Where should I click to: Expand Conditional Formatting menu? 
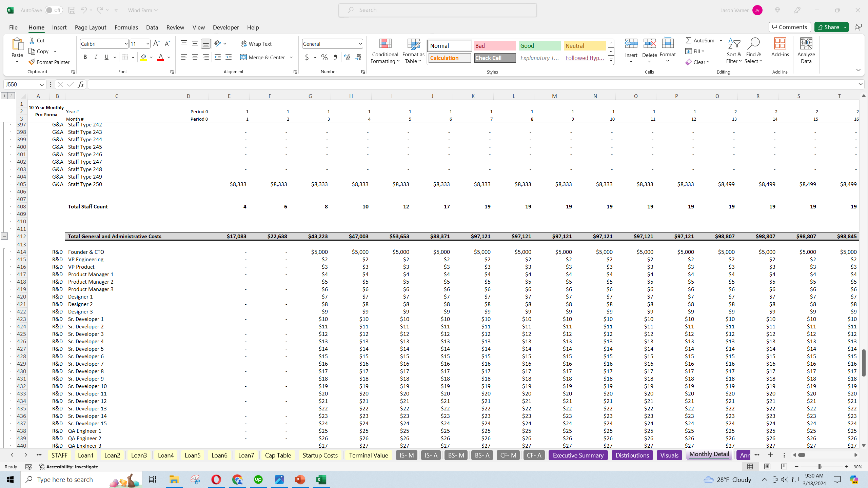(x=385, y=51)
